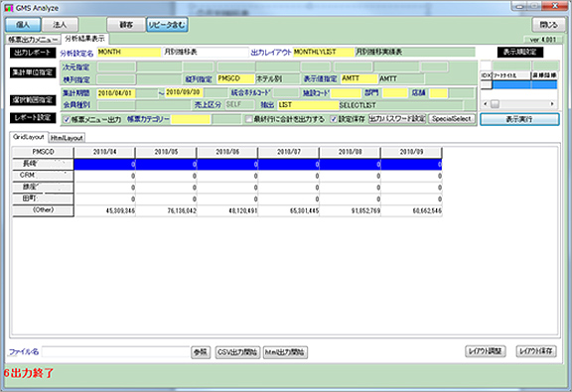Click the 表示値指定 field showing AMTT

pyautogui.click(x=358, y=78)
